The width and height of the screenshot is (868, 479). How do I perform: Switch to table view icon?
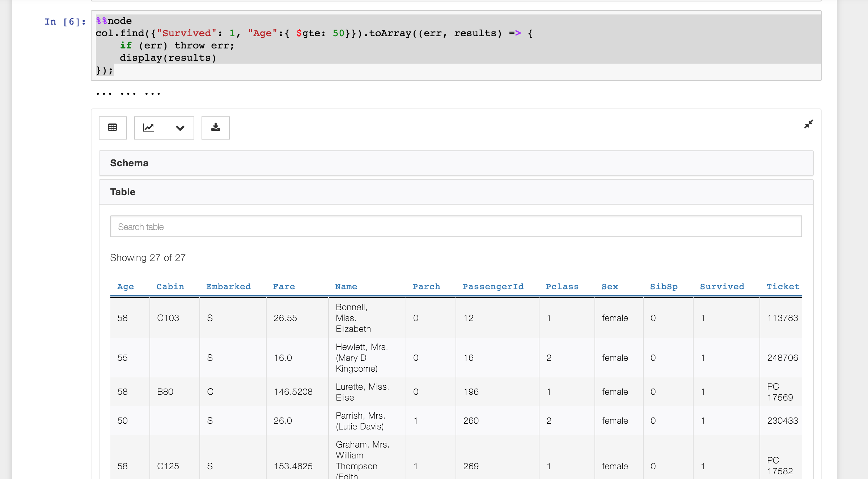coord(113,128)
